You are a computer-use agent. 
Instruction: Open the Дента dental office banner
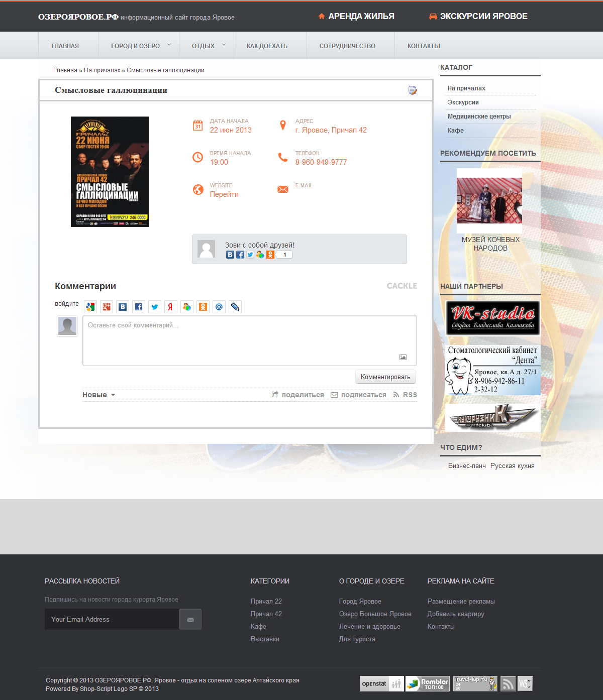493,370
